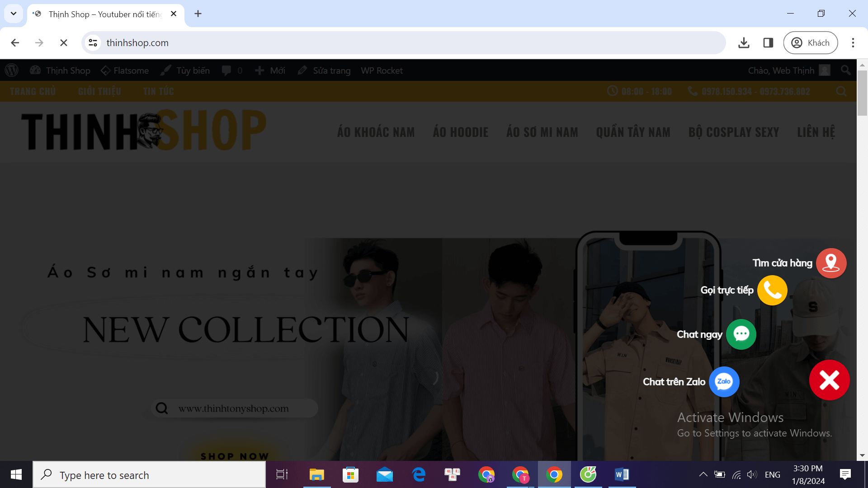The image size is (868, 488).
Task: Open ÁO SƠ MI NAM category
Action: click(x=542, y=132)
